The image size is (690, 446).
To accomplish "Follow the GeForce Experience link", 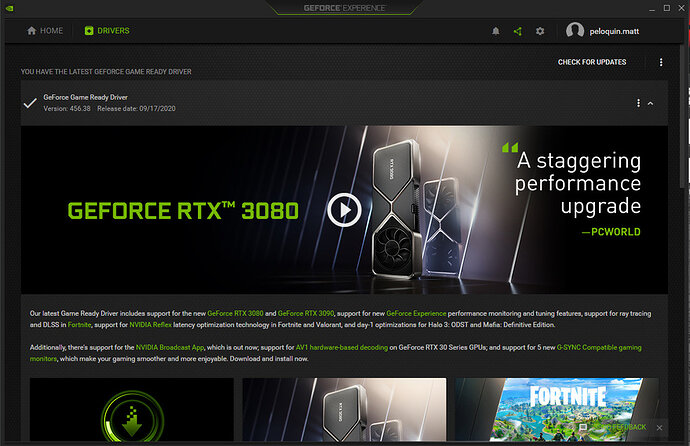I will tap(416, 314).
